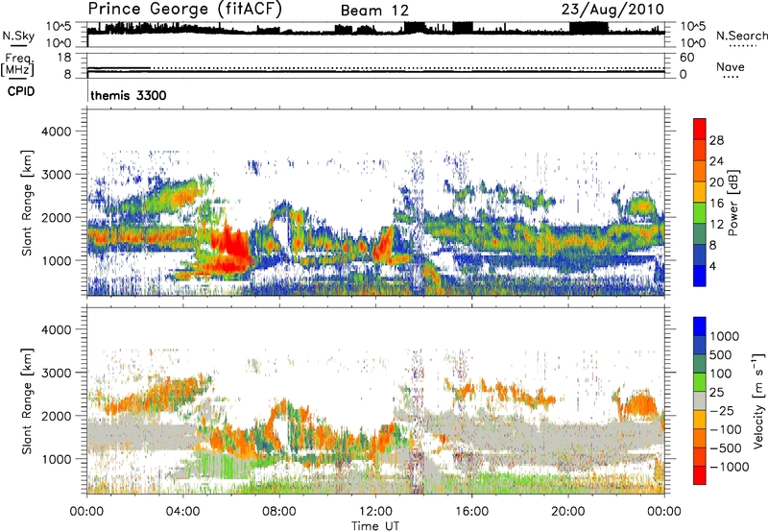The image size is (768, 532).
Task: Select the "60" Nave axis tick label
Action: pyautogui.click(x=686, y=58)
